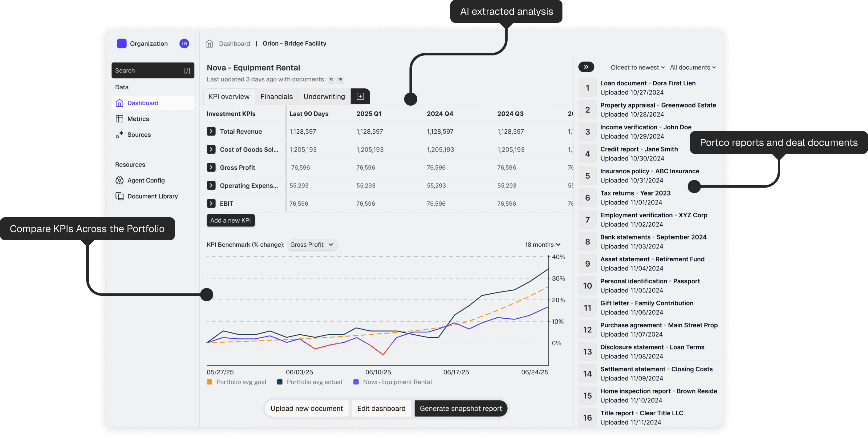Screen dimensions: 868x439
Task: Open the Gross Profit benchmark dropdown
Action: click(311, 245)
